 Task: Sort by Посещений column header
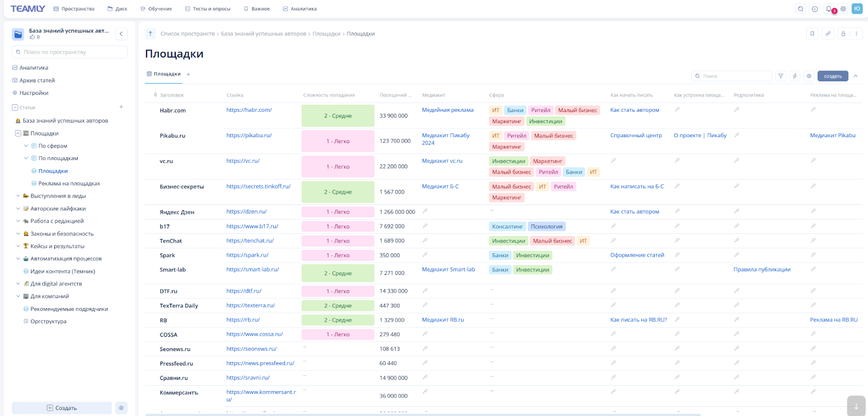coord(395,95)
